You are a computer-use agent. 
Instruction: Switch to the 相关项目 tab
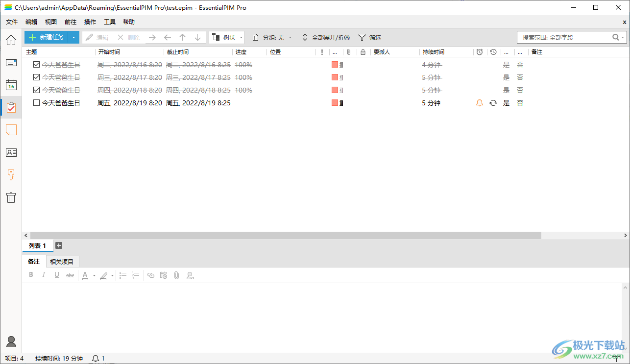(x=62, y=262)
